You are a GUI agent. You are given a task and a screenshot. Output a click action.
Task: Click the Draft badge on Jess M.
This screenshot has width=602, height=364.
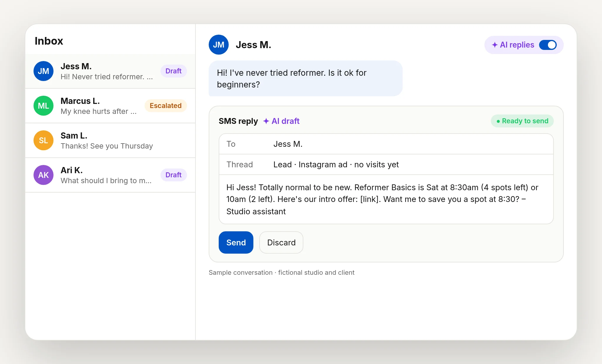173,71
